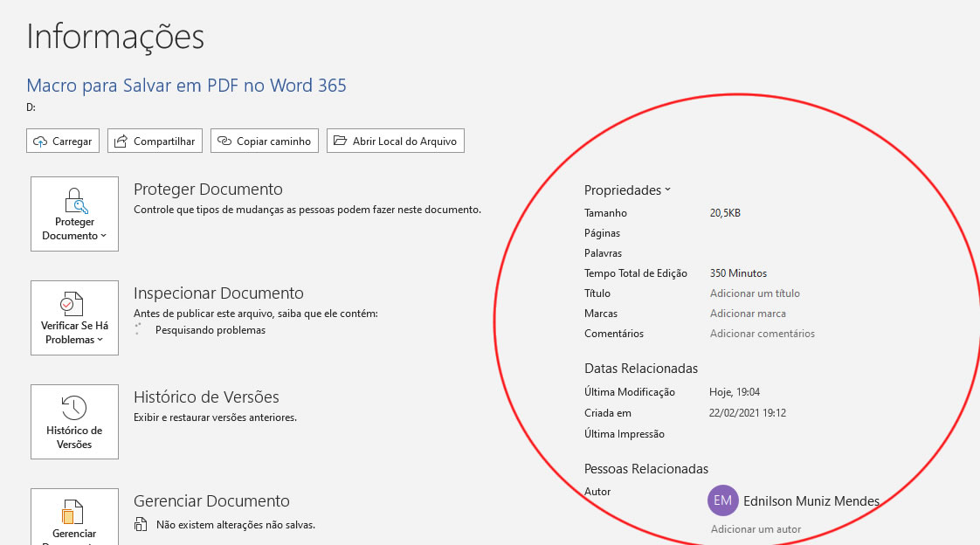The width and height of the screenshot is (980, 545).
Task: Click the Proteger Documento heading
Action: (208, 189)
